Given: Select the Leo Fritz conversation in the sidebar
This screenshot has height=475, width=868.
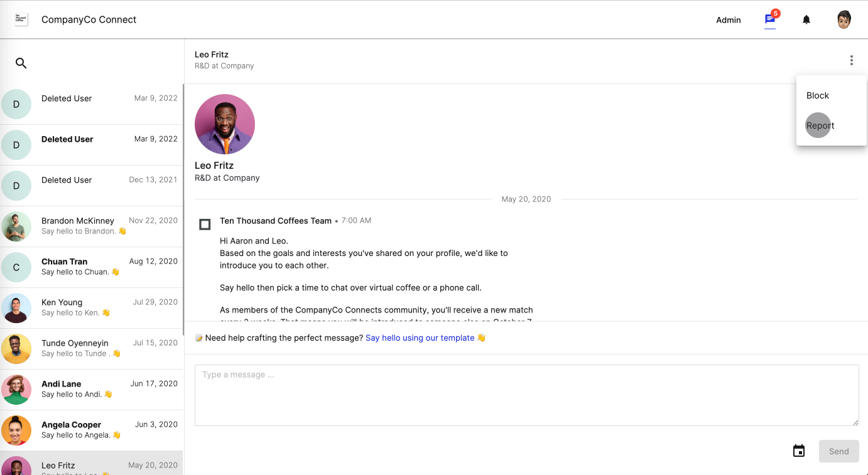Looking at the screenshot, I should [91, 463].
